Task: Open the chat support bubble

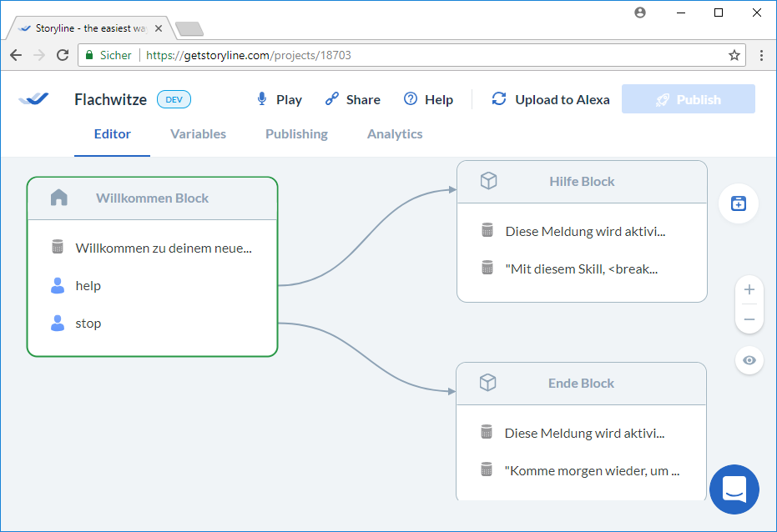Action: 734,489
